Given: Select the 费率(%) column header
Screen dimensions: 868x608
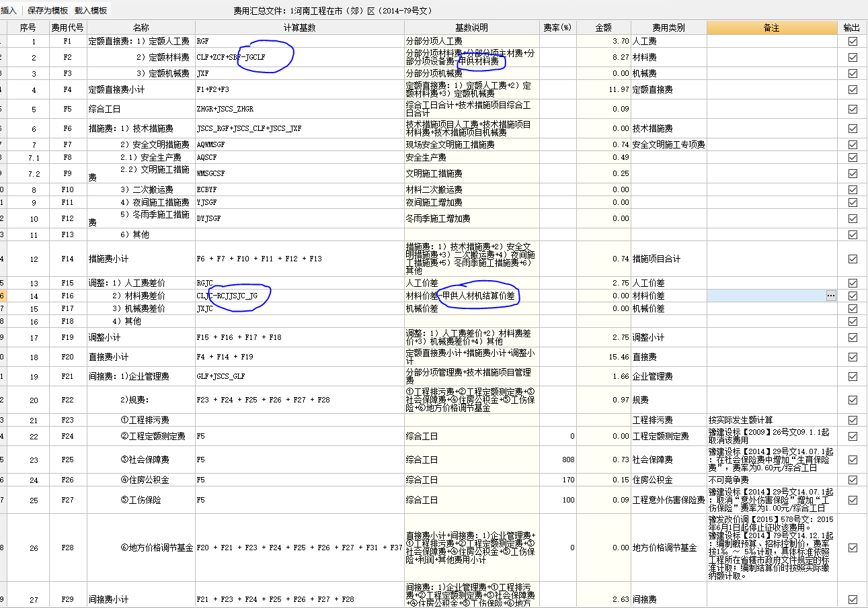Looking at the screenshot, I should [558, 28].
